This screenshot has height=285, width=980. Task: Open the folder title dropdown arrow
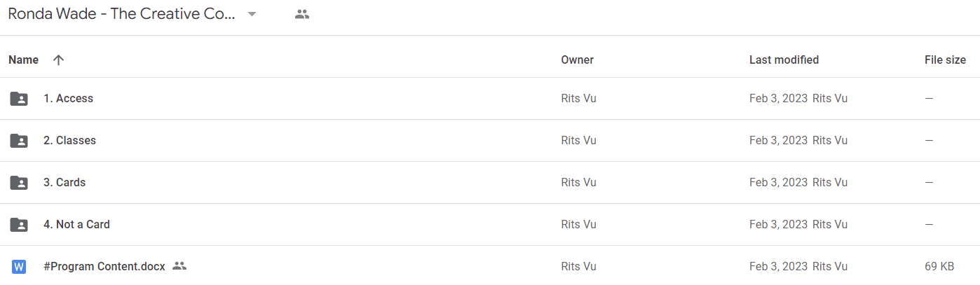pos(252,14)
